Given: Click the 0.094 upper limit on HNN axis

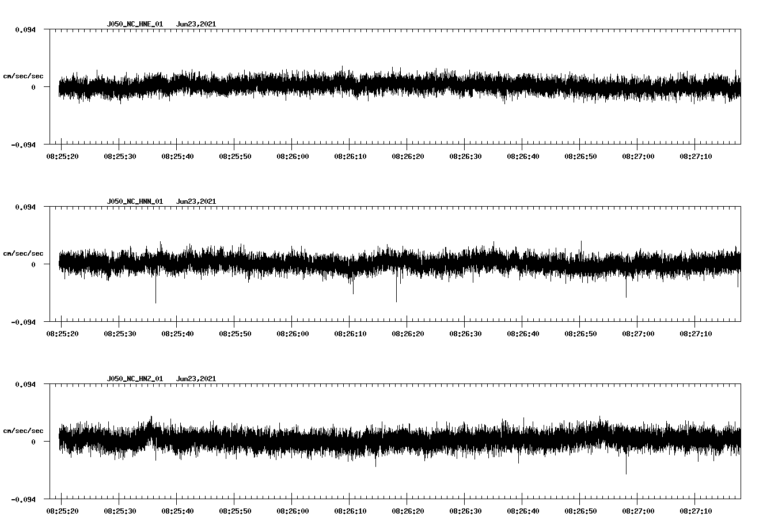Looking at the screenshot, I should tap(25, 207).
